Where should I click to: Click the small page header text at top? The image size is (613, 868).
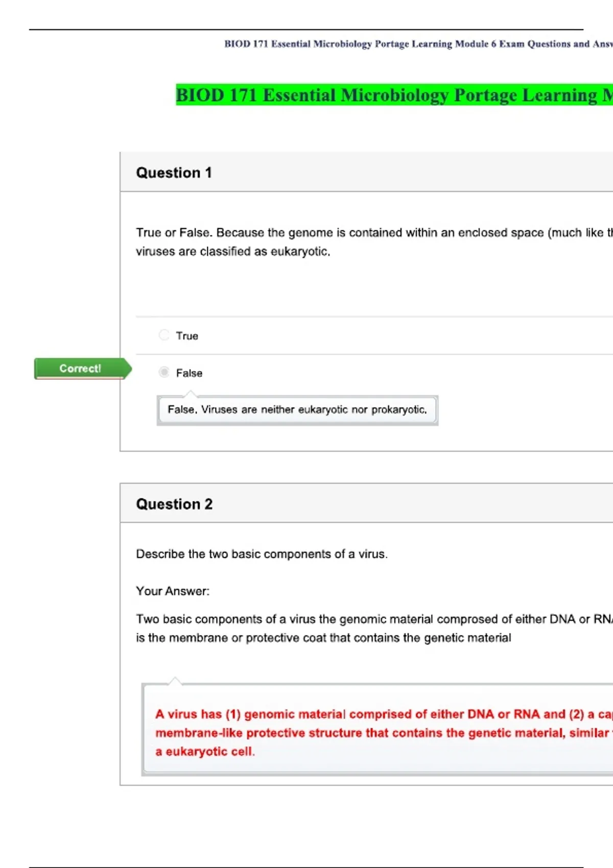[418, 44]
